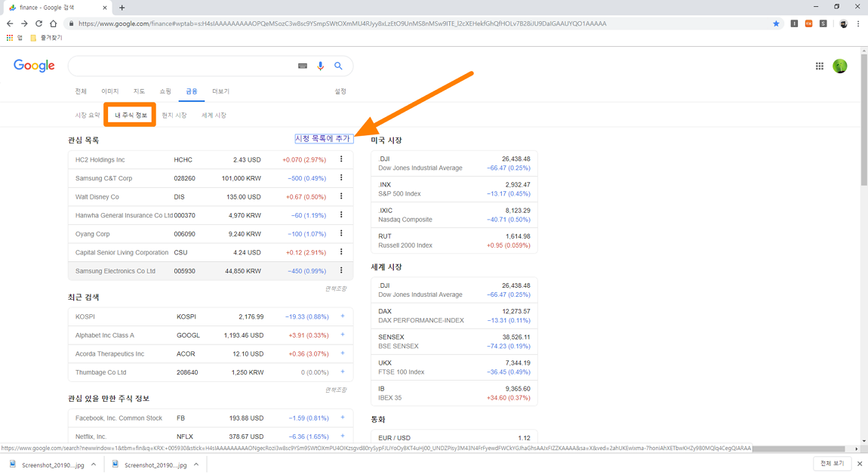Click 시청 목록에 추가 link
The width and height of the screenshot is (868, 475).
pos(323,138)
